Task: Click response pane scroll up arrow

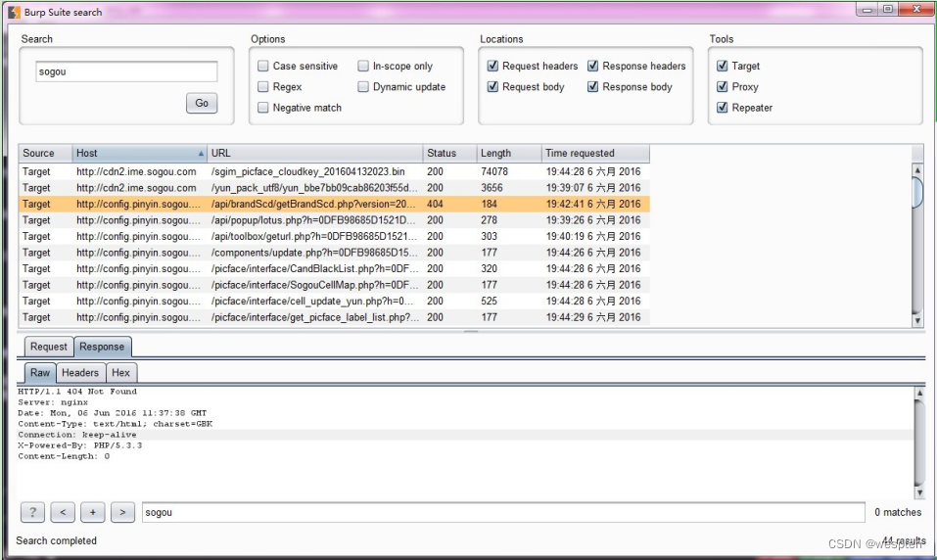Action: 919,393
